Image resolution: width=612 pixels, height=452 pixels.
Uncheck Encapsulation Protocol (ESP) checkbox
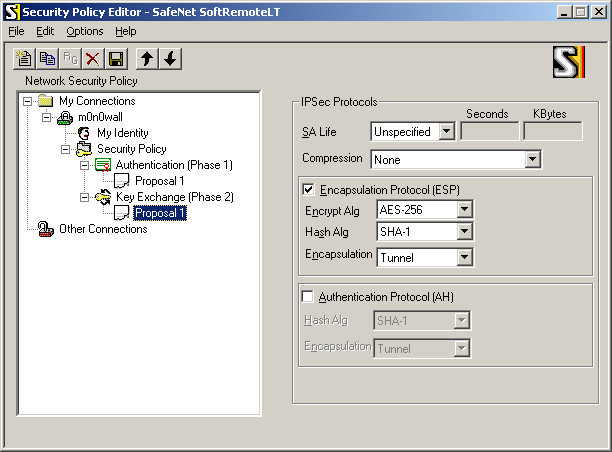coord(308,190)
